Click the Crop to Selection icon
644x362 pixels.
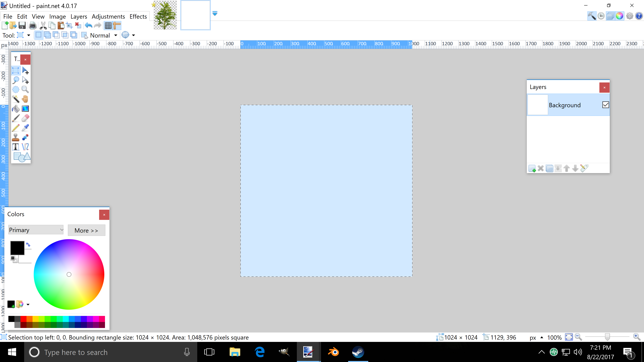coord(69,25)
